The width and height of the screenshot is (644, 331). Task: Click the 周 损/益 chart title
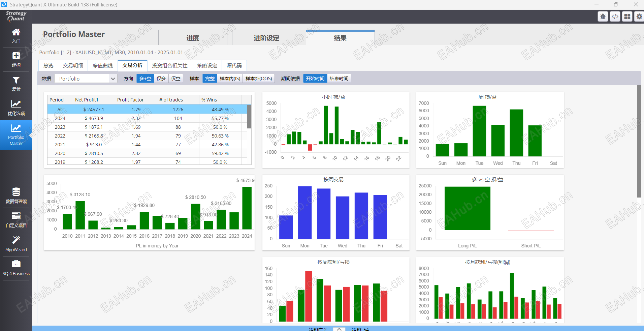click(x=487, y=97)
